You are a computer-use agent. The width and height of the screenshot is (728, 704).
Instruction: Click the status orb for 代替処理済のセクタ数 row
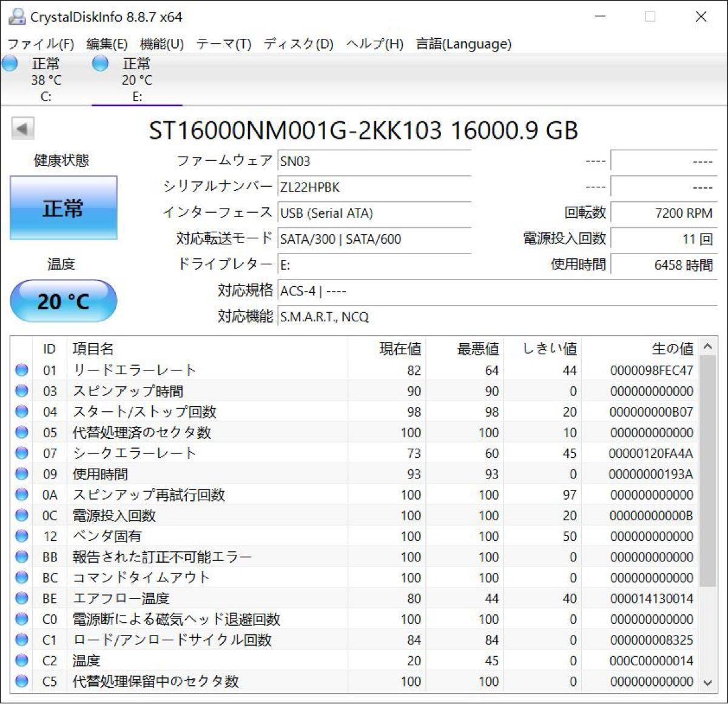pyautogui.click(x=22, y=432)
